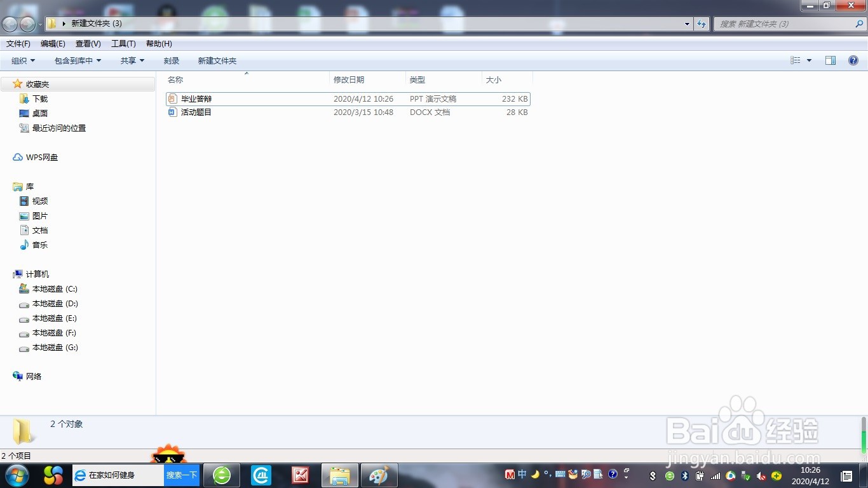This screenshot has width=868, height=488.
Task: Click the 刻录 toolbar button
Action: coord(172,61)
